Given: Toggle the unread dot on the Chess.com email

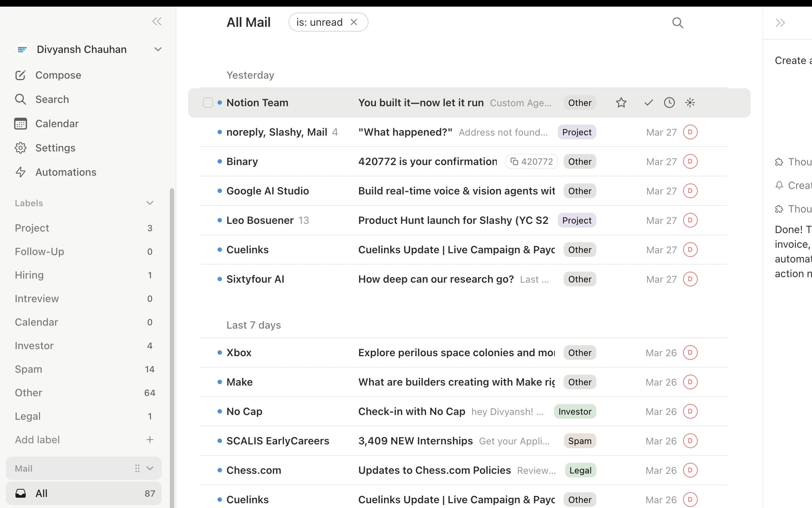Looking at the screenshot, I should pos(219,470).
